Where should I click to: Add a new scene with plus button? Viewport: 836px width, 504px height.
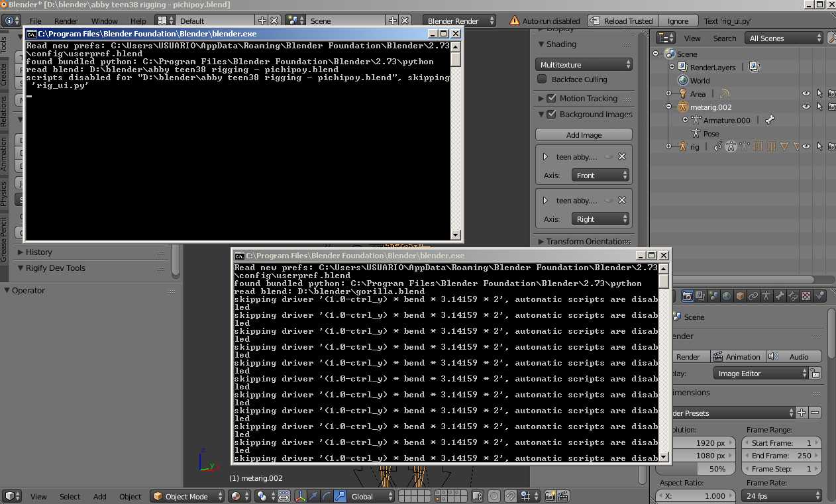[x=393, y=21]
